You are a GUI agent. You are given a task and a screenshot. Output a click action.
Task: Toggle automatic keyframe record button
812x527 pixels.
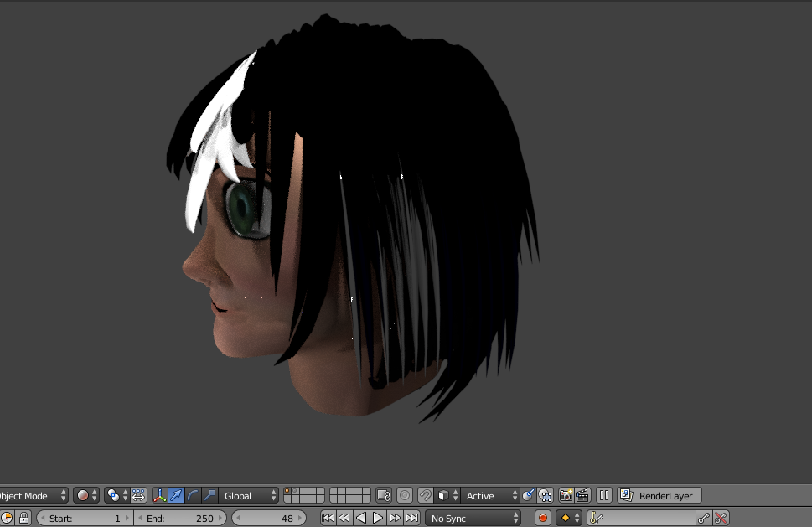pos(543,518)
